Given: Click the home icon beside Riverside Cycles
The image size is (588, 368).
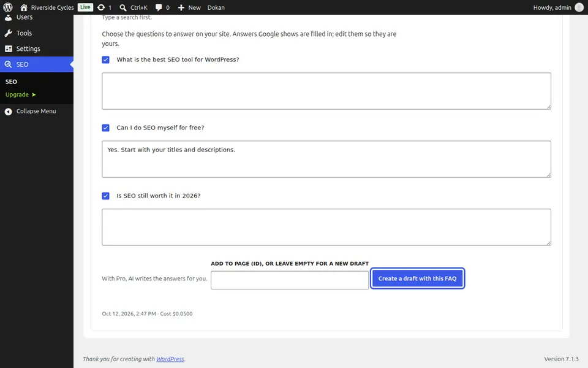Looking at the screenshot, I should click(24, 7).
